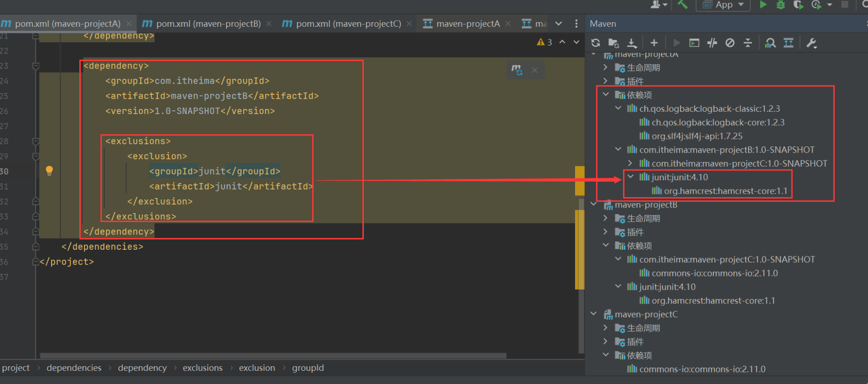Click 'groupId' in the breadcrumb bar
Image resolution: width=868 pixels, height=384 pixels.
(x=308, y=368)
